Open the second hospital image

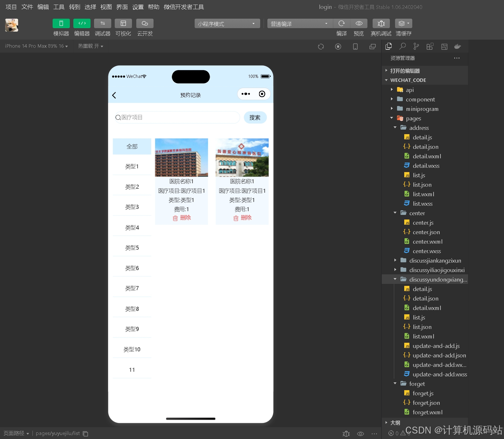coord(242,157)
